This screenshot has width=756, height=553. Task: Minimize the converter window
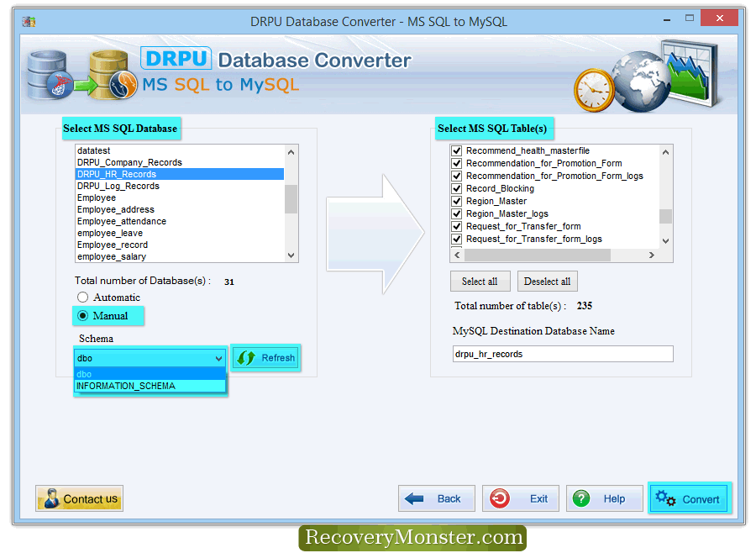(x=667, y=20)
